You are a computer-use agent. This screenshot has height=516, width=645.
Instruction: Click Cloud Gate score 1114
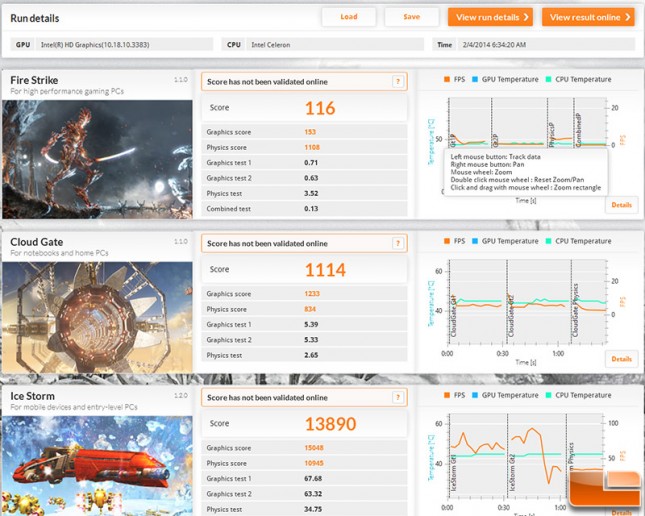[325, 270]
